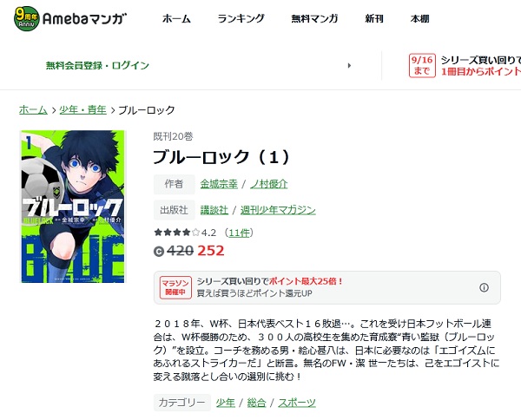521x420 pixels.
Task: Click the 週刊少年マガジン publisher link
Action: tap(278, 210)
